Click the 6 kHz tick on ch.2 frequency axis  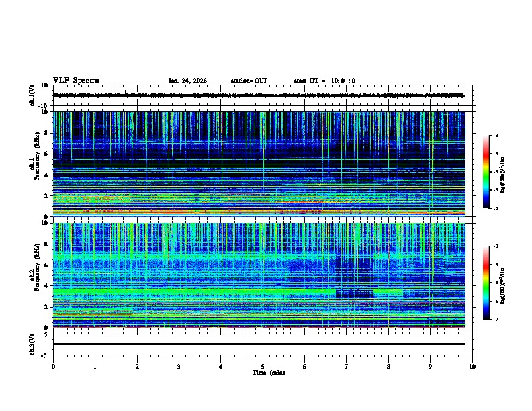pos(47,265)
